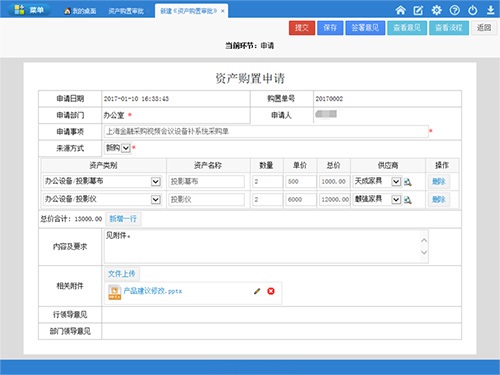The width and height of the screenshot is (500, 375).
Task: Click the 签署意见 button
Action: (365, 28)
